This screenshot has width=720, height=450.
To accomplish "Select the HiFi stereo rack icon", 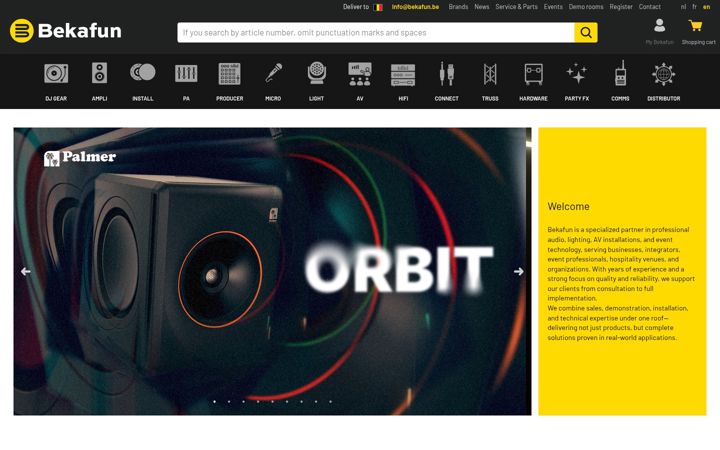I will (x=403, y=75).
